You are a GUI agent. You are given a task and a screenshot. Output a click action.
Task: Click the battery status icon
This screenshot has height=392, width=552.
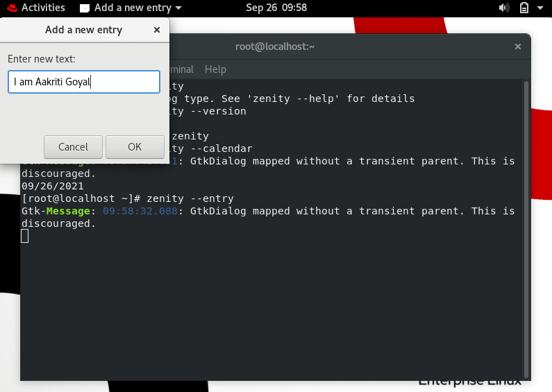524,8
